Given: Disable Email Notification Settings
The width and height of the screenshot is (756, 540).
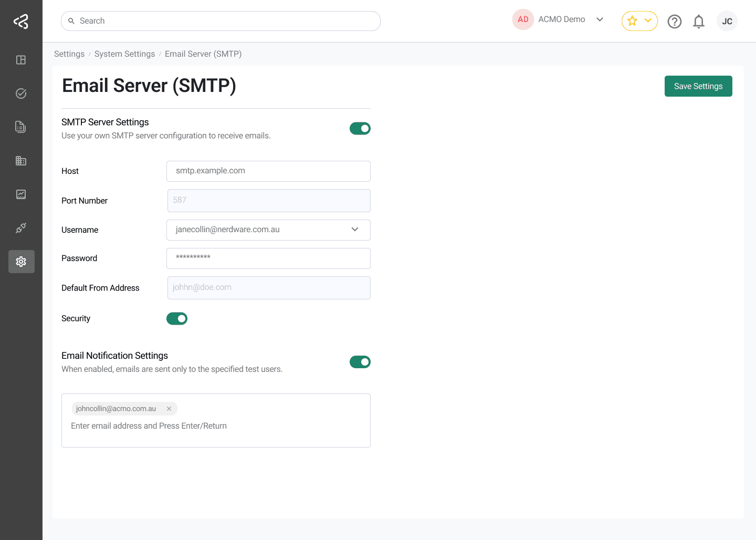Looking at the screenshot, I should pos(360,361).
